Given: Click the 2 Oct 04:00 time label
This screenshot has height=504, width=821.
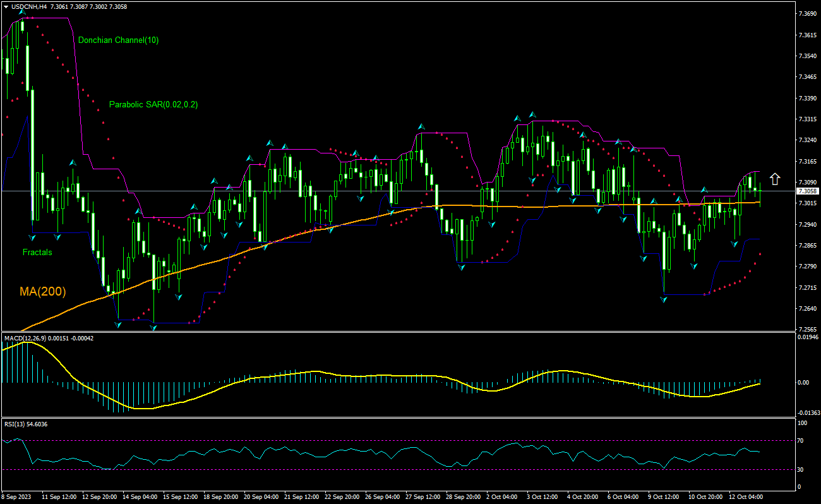Looking at the screenshot, I should [x=502, y=497].
